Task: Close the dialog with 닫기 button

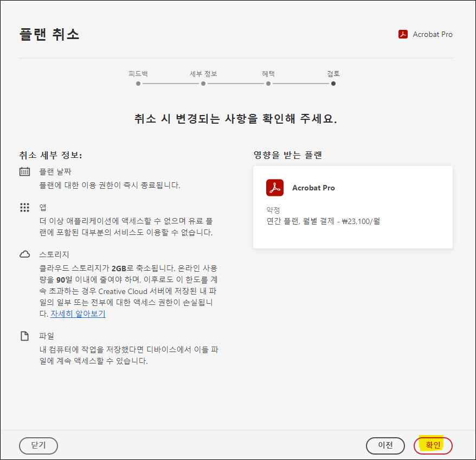Action: tap(38, 445)
